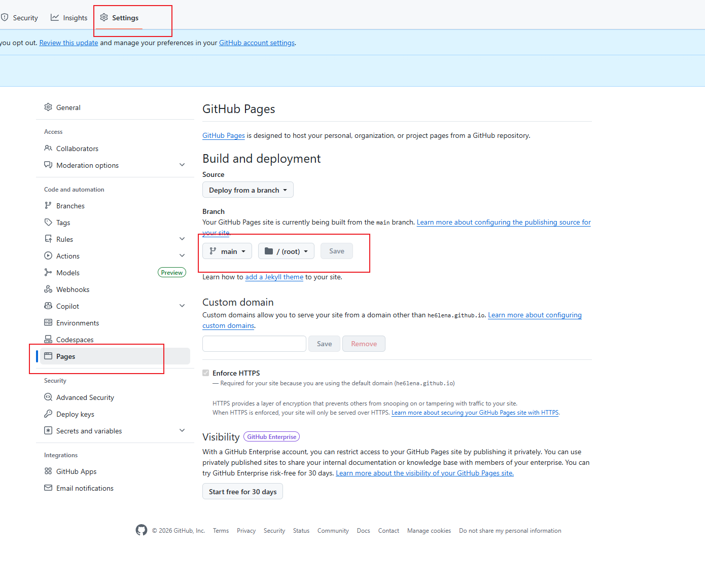
Task: Open General settings in sidebar
Action: 115,107
